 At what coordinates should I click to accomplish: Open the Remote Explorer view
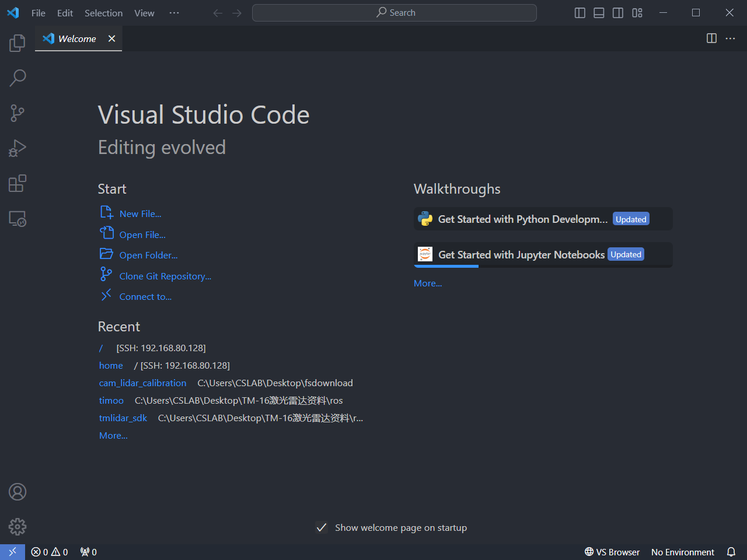coord(18,219)
